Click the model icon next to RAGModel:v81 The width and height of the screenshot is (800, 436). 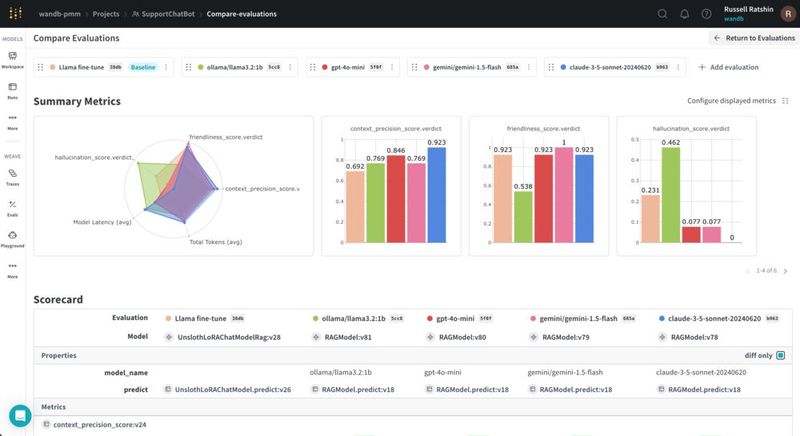tap(316, 337)
